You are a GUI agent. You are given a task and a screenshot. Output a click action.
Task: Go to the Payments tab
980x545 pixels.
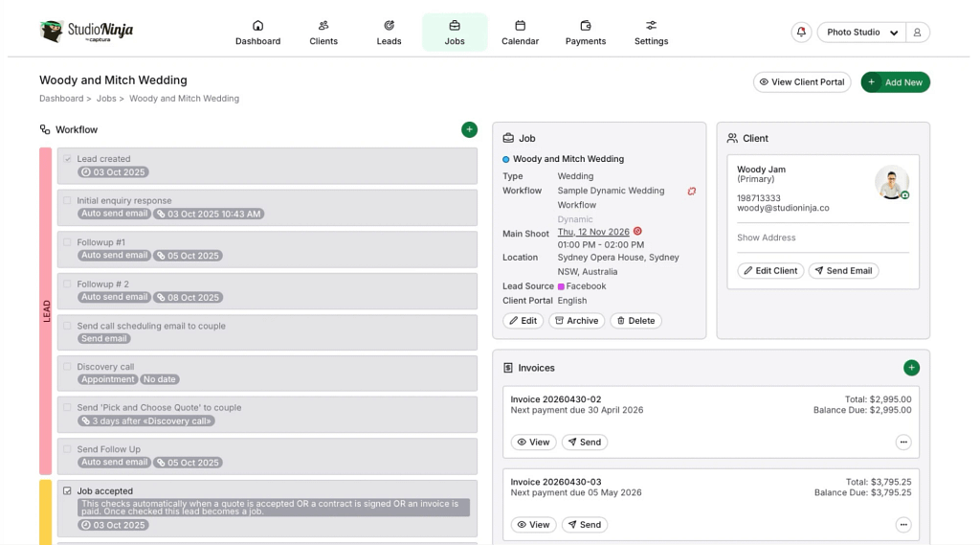click(586, 33)
